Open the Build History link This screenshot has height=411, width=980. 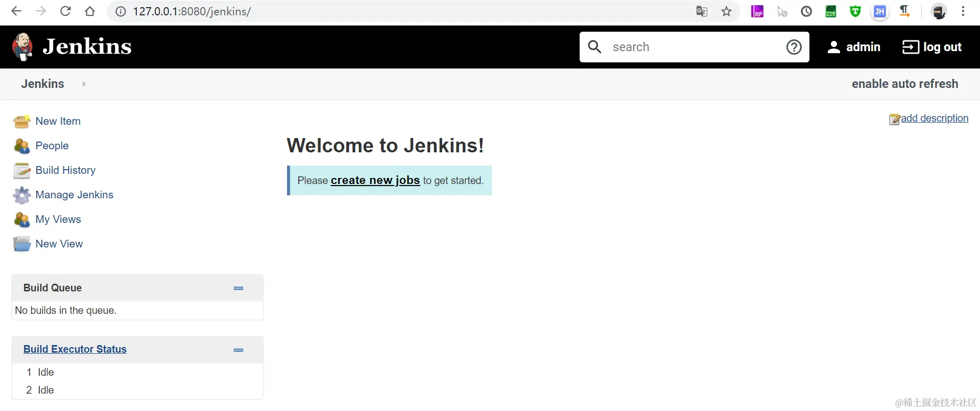(66, 170)
